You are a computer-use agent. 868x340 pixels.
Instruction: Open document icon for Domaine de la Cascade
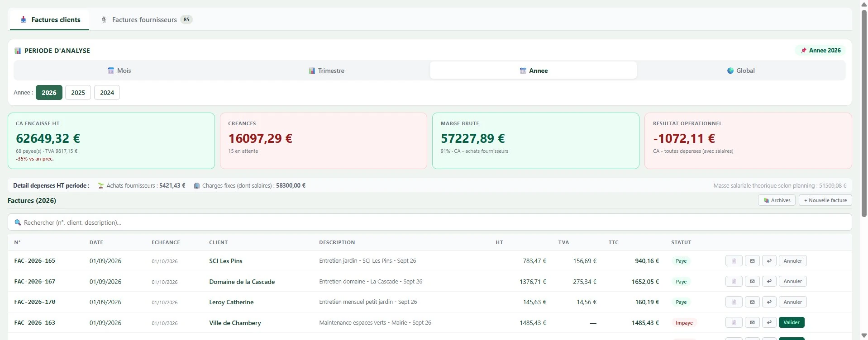(x=734, y=281)
